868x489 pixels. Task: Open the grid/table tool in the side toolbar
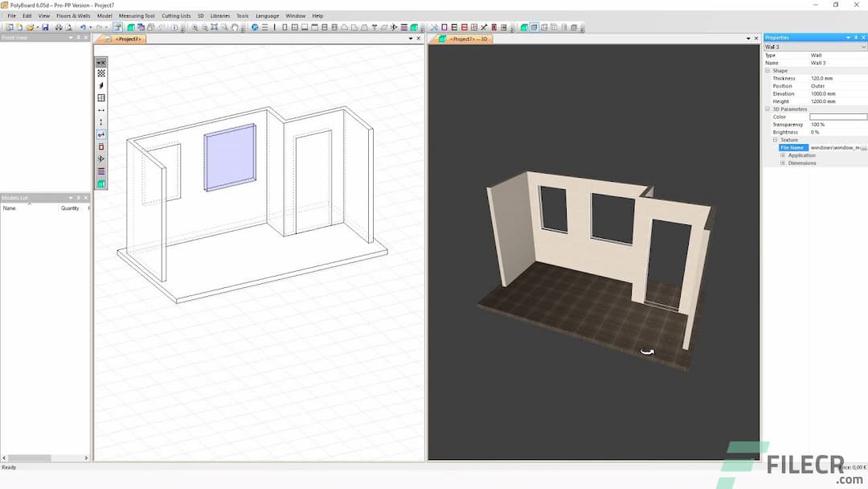(100, 98)
